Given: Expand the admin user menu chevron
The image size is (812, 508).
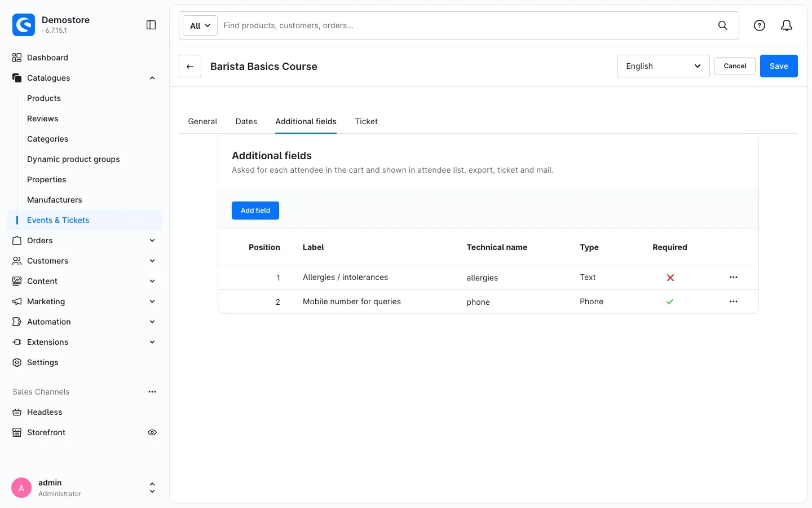Looking at the screenshot, I should pyautogui.click(x=152, y=488).
